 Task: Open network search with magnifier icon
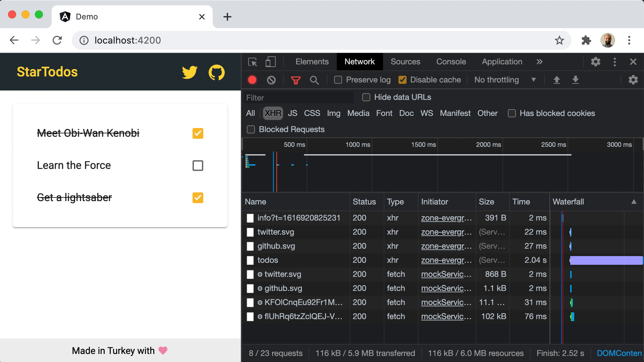click(314, 80)
